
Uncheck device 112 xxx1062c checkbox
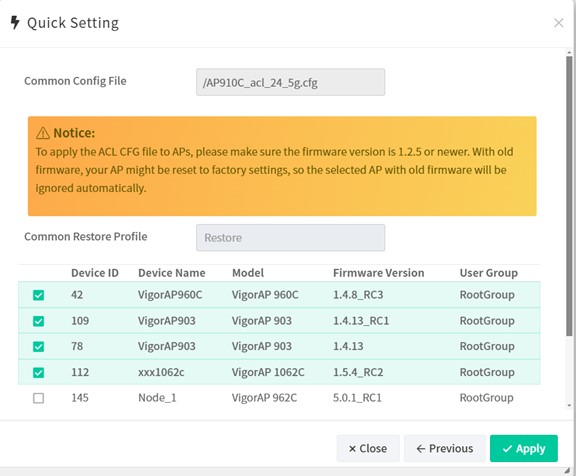pos(39,372)
